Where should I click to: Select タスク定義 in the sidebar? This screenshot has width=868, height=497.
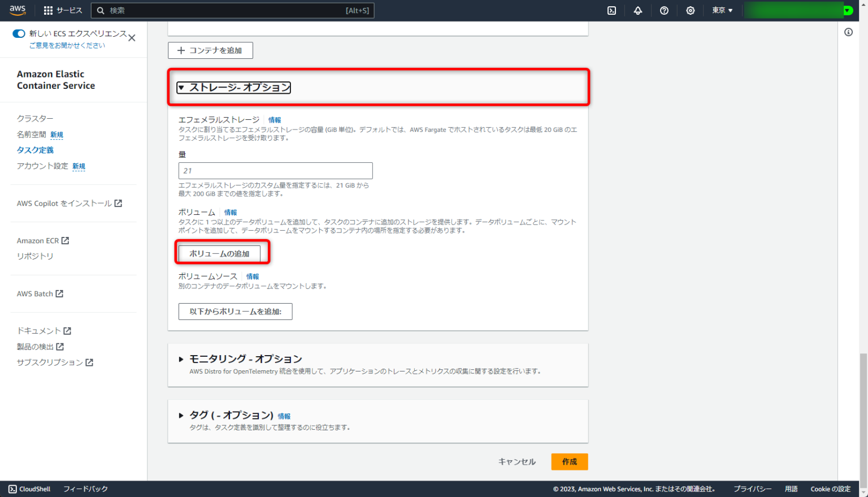[x=35, y=150]
